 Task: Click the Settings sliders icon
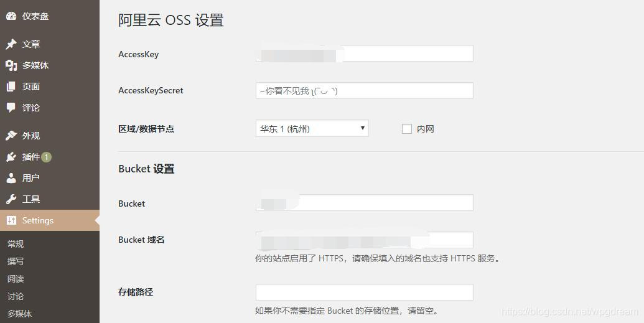pos(11,220)
